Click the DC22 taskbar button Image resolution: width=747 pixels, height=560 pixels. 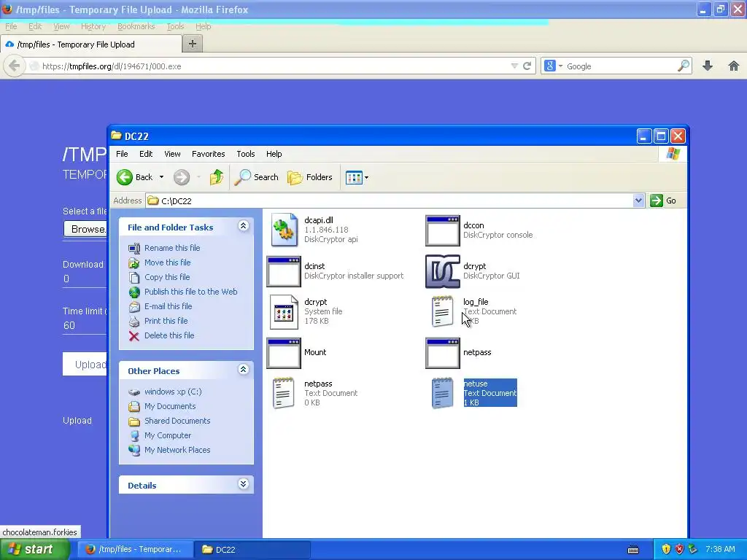pos(252,550)
